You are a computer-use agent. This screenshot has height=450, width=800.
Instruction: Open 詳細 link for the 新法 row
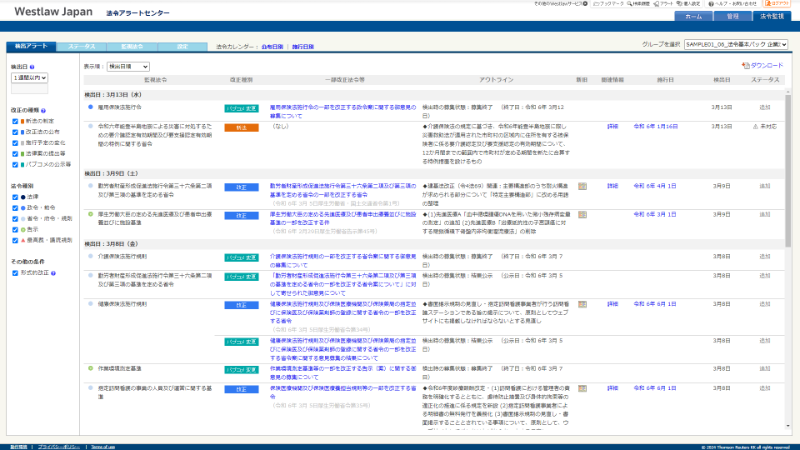point(612,128)
